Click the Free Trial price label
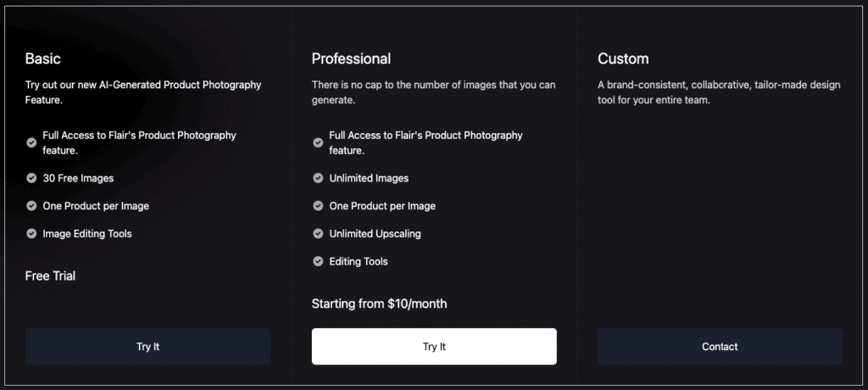The image size is (868, 390). [50, 276]
